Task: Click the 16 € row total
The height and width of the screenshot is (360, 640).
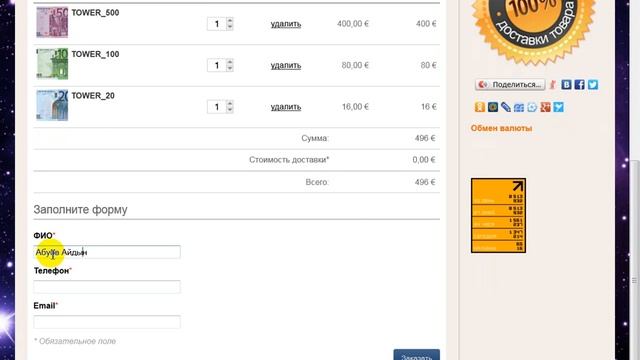Action: coord(429,107)
